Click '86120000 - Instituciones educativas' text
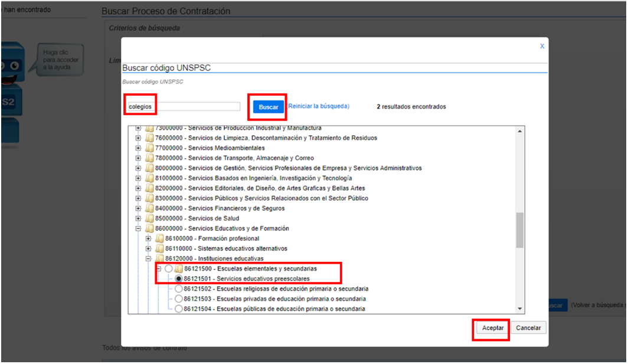The height and width of the screenshot is (364, 628). (214, 258)
